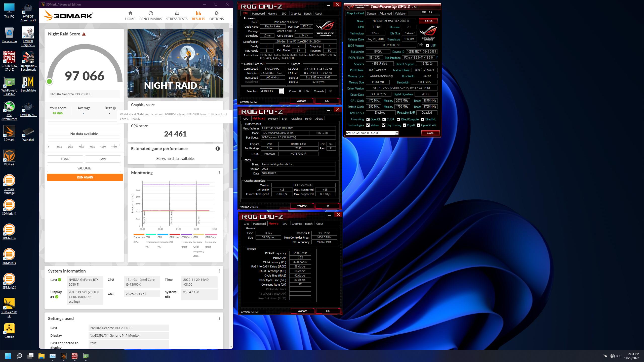
Task: Toggle OpenCL checkbox in GPU-Z
Action: (368, 119)
